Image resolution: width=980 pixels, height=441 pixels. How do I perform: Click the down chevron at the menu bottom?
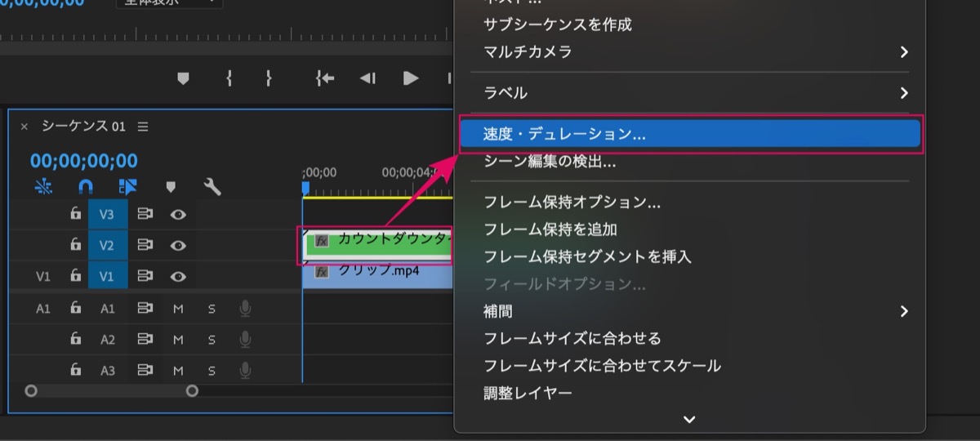tap(689, 419)
